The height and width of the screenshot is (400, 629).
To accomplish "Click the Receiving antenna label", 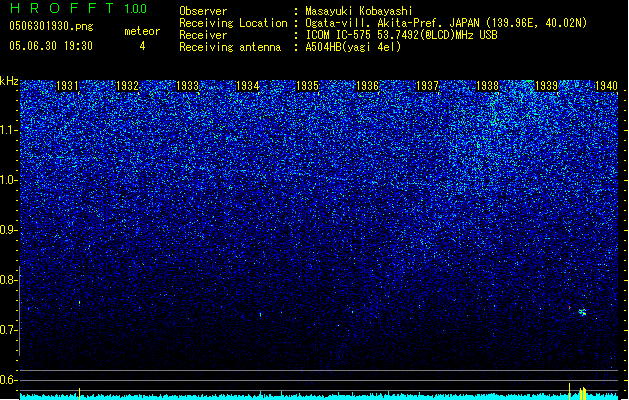I will (230, 47).
